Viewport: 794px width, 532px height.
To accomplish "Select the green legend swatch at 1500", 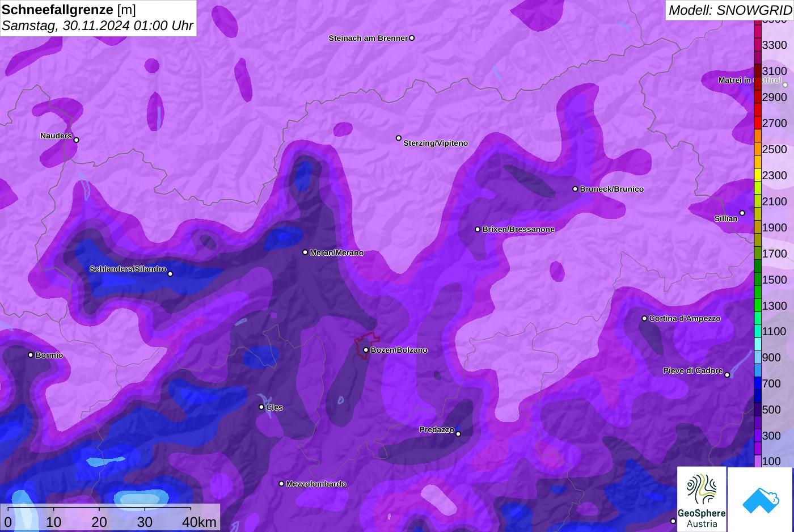I will tap(758, 280).
